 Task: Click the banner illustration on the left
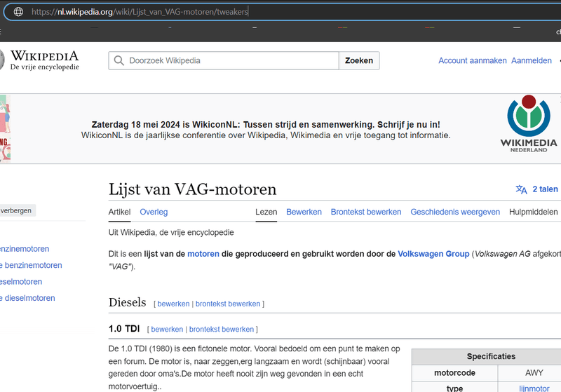(x=5, y=129)
